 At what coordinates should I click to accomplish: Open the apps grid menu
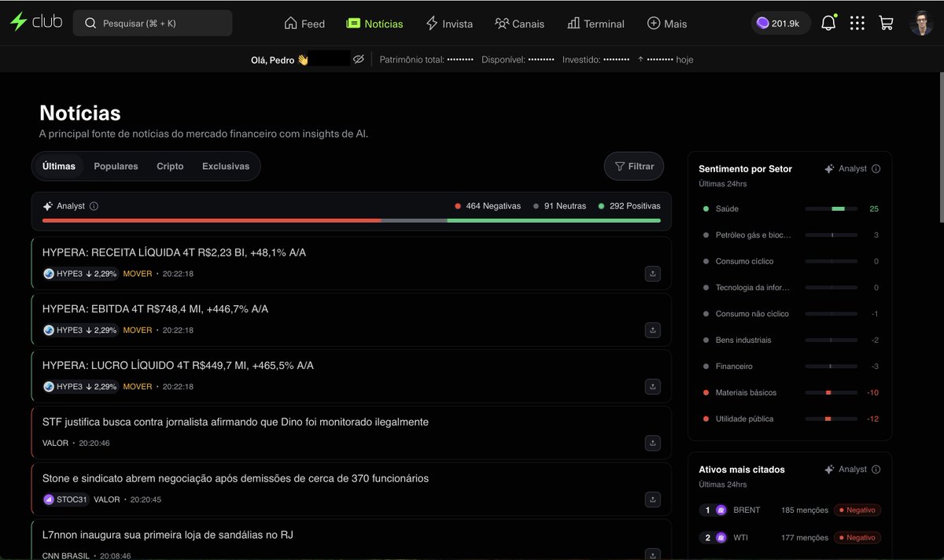click(x=857, y=24)
